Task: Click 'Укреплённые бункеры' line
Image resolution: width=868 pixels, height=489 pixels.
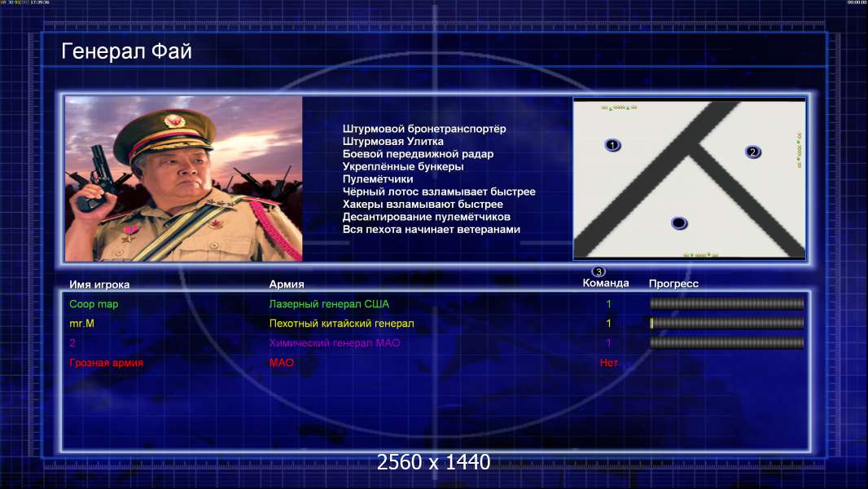Action: pyautogui.click(x=402, y=166)
